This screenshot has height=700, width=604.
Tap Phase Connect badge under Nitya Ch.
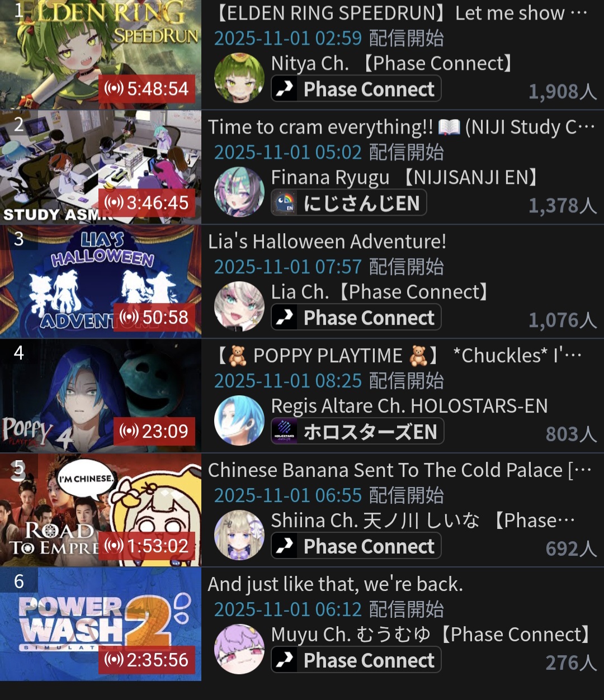356,89
